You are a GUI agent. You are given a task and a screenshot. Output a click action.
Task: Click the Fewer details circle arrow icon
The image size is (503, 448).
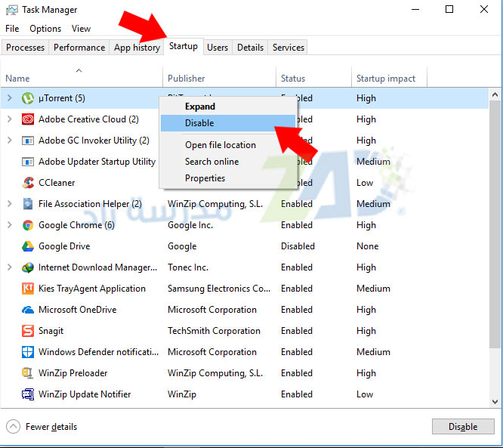coord(13,427)
